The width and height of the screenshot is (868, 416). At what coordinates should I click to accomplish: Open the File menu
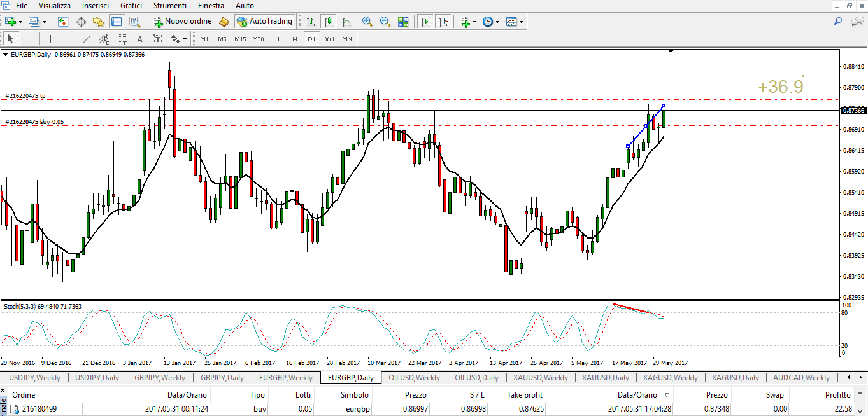[22, 5]
